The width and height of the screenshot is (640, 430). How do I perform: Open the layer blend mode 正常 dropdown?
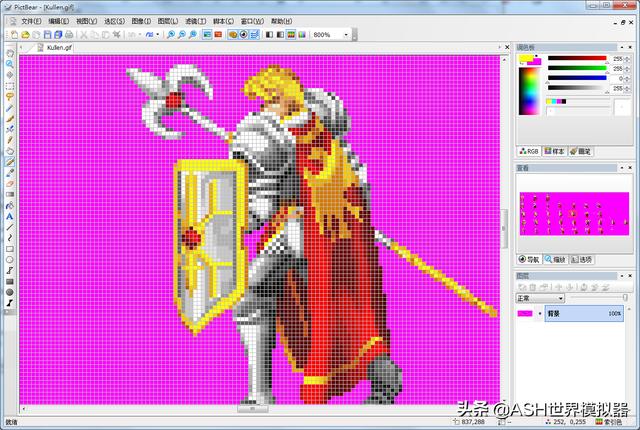(560, 298)
